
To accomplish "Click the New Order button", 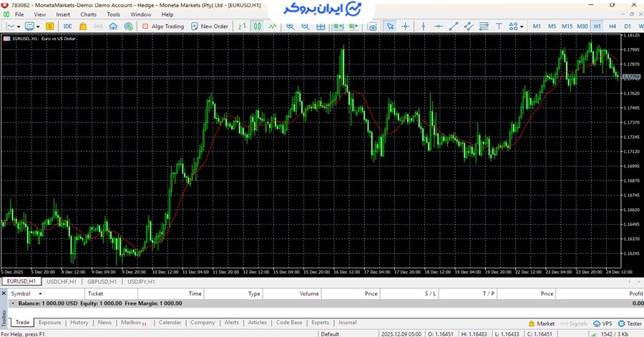I will (x=209, y=26).
